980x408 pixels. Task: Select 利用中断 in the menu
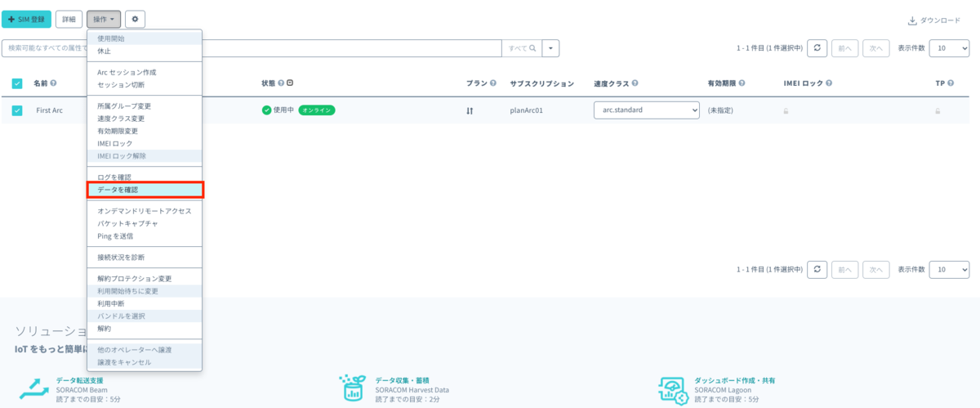pos(145,303)
